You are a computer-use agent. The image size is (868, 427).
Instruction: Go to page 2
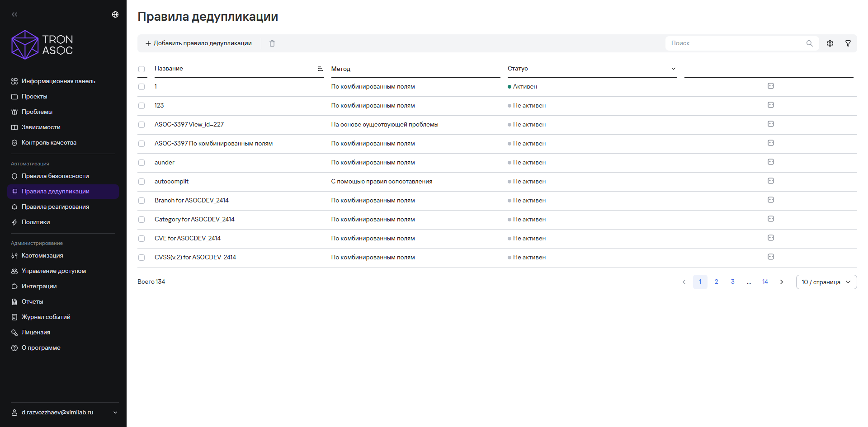[717, 282]
